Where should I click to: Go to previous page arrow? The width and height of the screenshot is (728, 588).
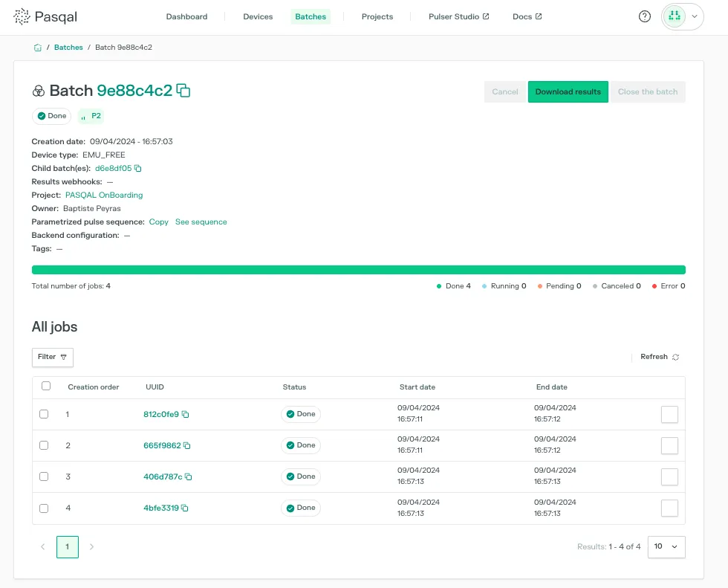[x=43, y=546]
